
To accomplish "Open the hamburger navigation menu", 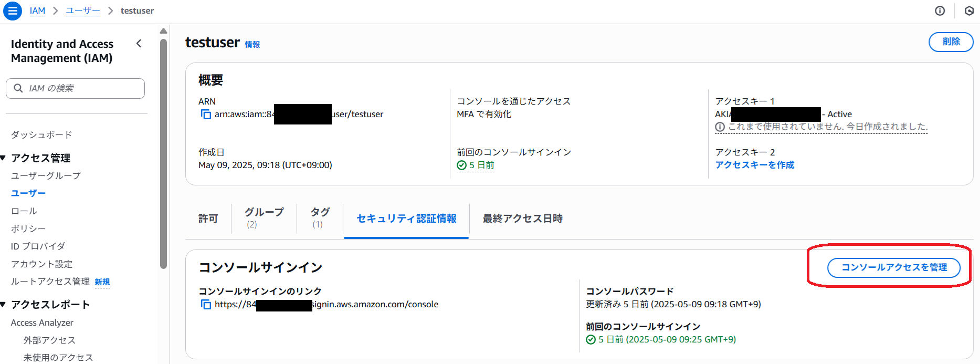I will (x=13, y=11).
